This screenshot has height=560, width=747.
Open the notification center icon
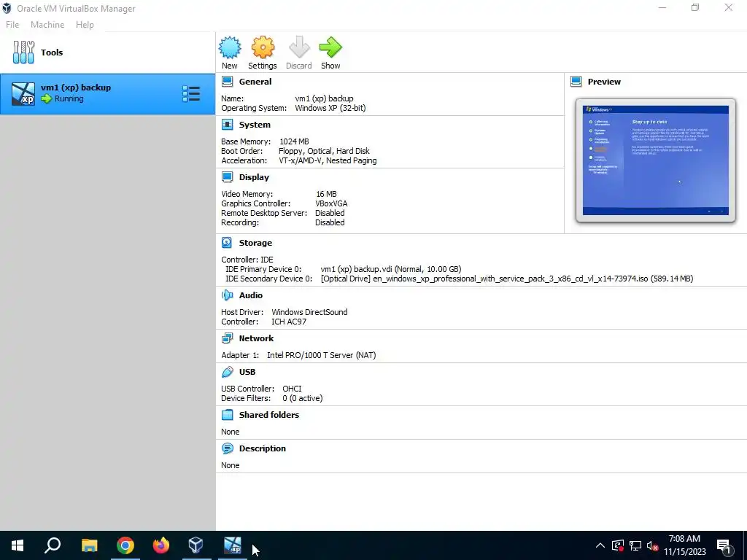724,546
